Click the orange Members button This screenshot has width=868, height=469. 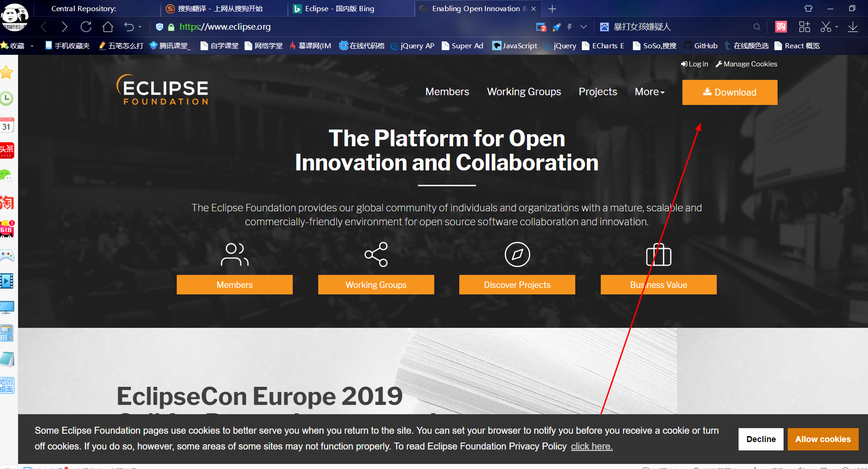(x=235, y=285)
